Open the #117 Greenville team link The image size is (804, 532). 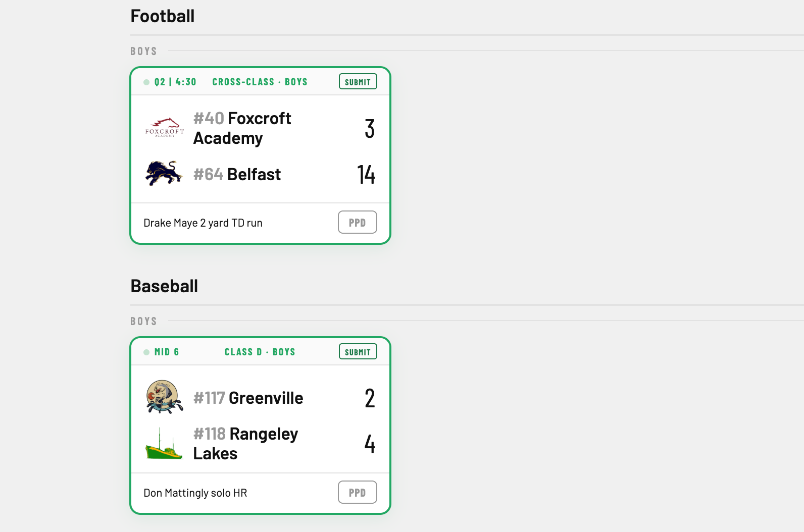tap(248, 398)
